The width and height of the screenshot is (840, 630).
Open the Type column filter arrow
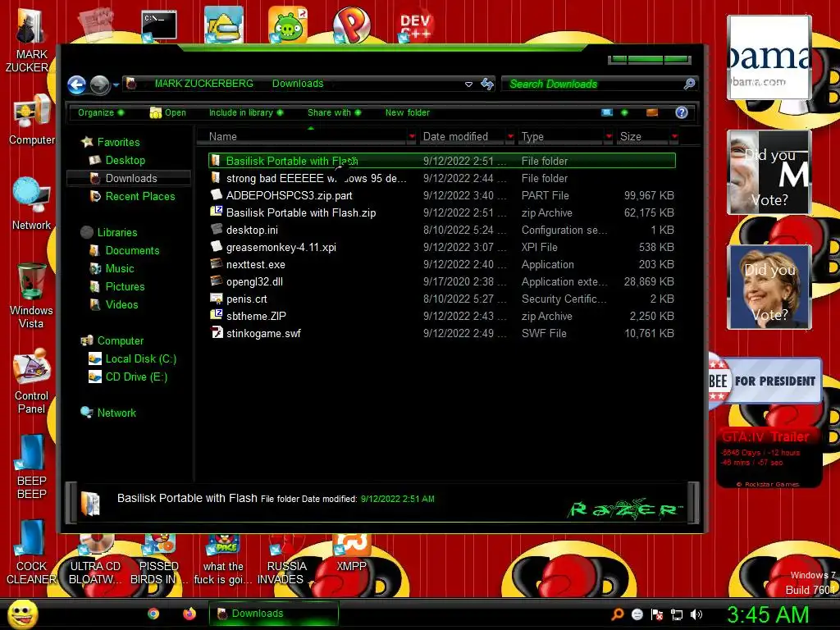tap(609, 137)
